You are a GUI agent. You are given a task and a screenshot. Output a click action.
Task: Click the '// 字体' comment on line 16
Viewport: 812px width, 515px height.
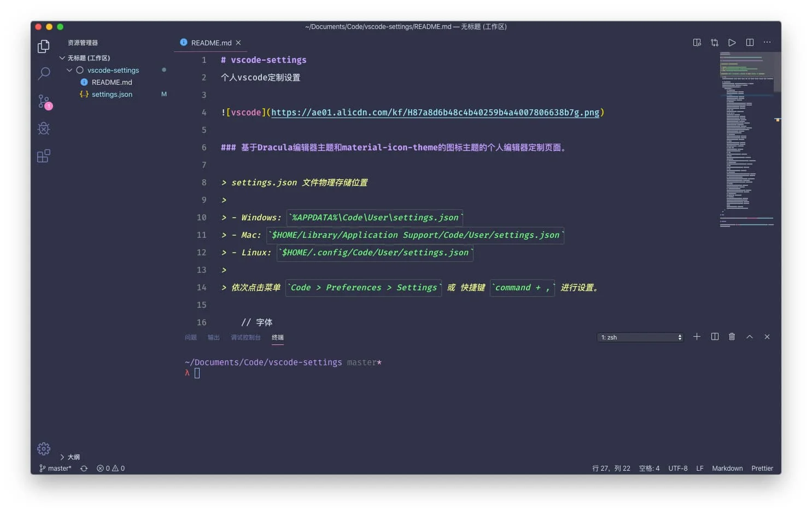point(257,323)
